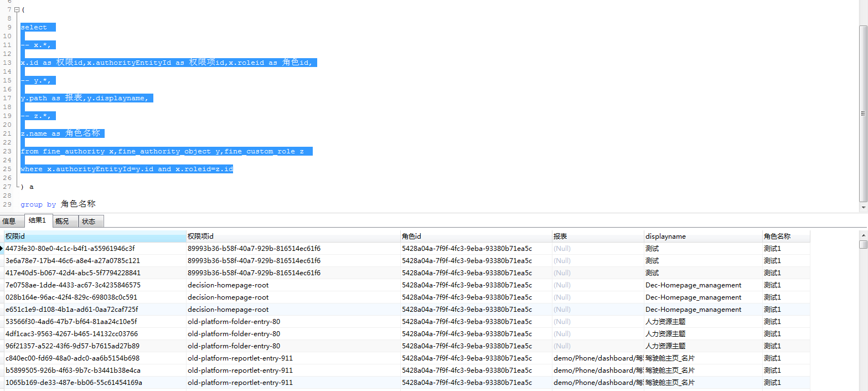Select cell e651c1e9-d108-4b1a-ad61-0aa72caf725f
Image resolution: width=868 pixels, height=391 pixels.
95,310
